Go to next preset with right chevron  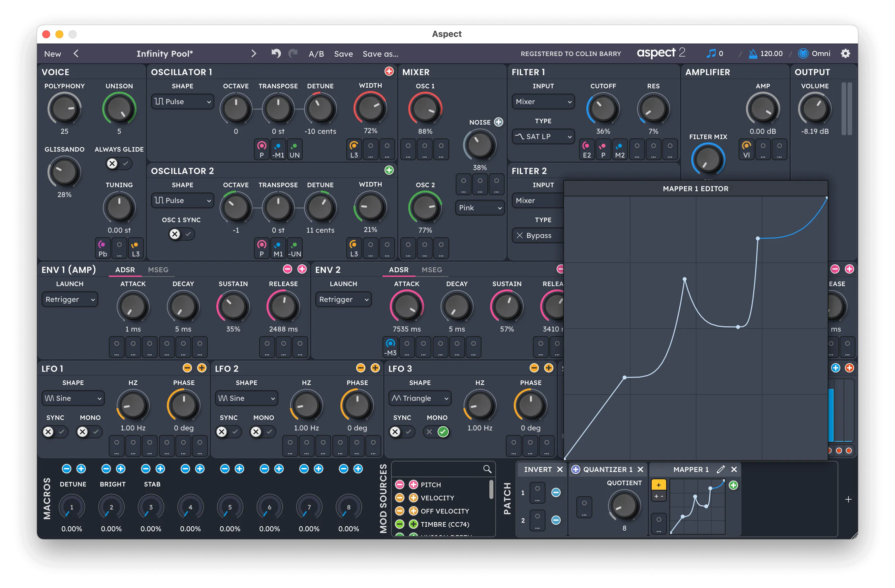[254, 53]
